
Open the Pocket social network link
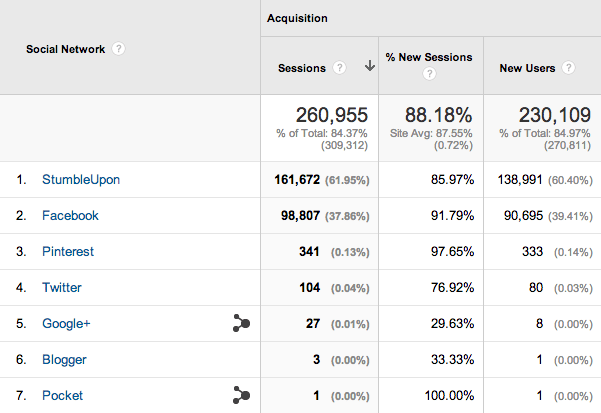coord(62,396)
